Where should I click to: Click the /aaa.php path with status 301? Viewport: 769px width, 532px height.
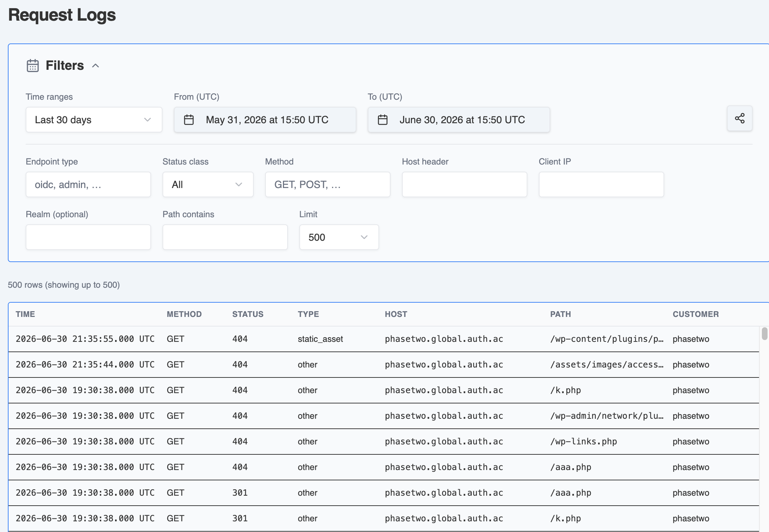coord(571,493)
